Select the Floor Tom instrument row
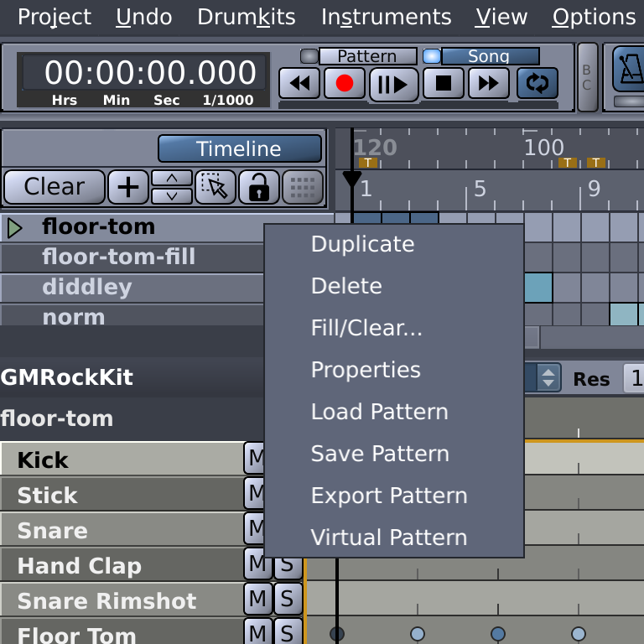This screenshot has height=644, width=644. 122,632
